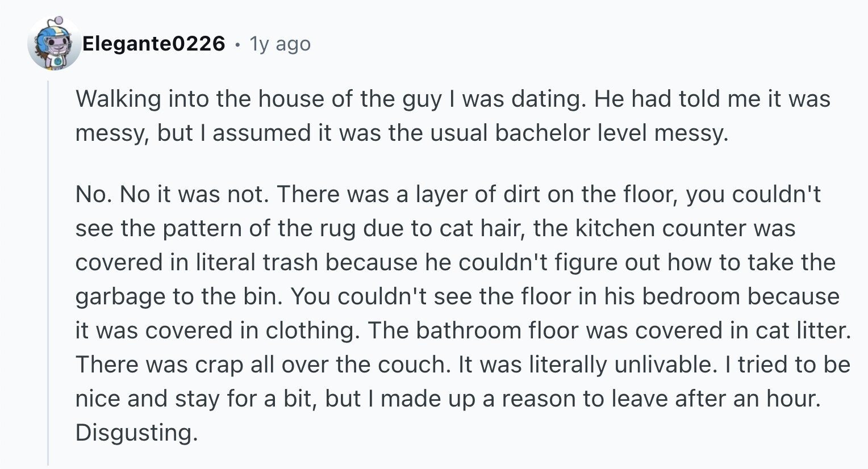Open the '1y ago' comment permalink
The image size is (868, 469).
[281, 44]
